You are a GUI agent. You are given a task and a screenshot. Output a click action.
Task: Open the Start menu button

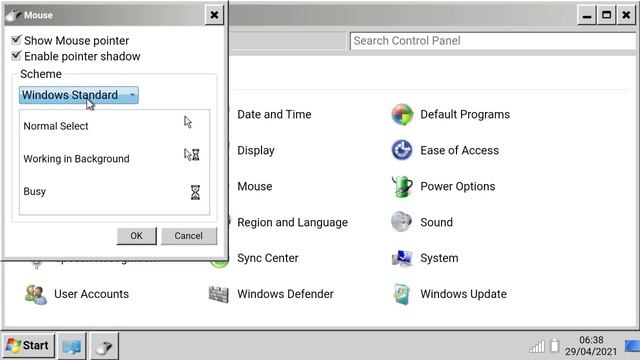pos(28,345)
